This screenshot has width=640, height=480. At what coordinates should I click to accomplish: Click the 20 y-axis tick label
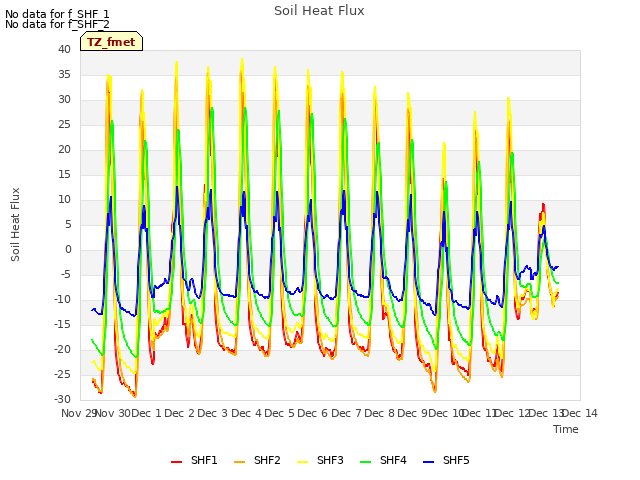[x=64, y=150]
